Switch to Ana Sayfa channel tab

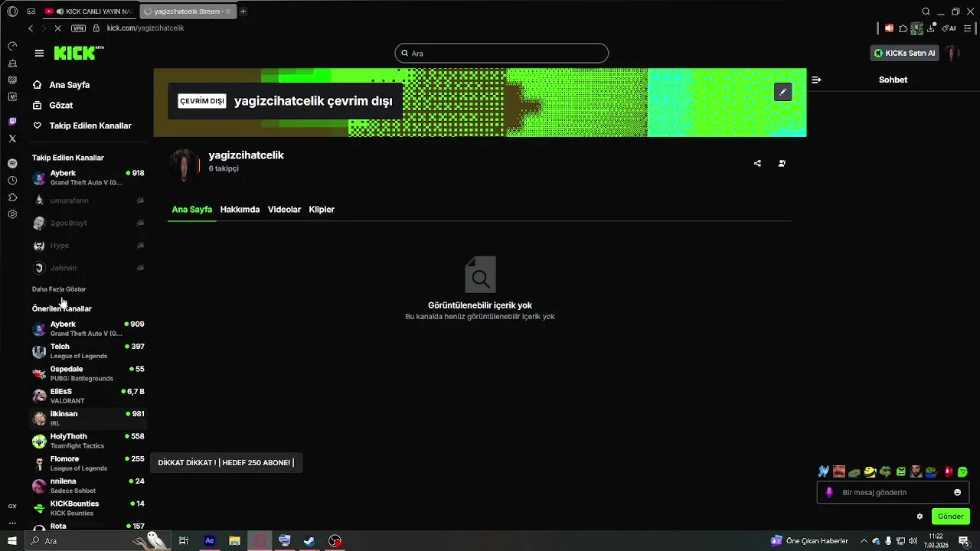point(191,210)
